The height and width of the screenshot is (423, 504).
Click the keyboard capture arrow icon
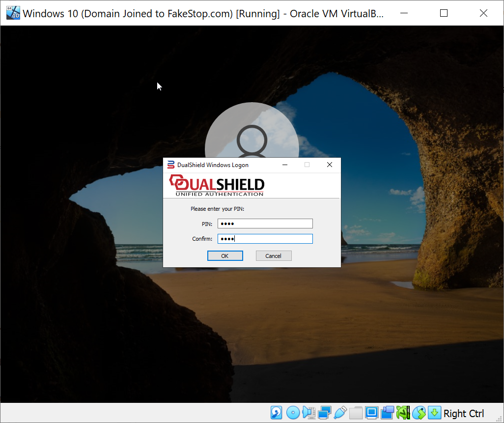click(434, 413)
